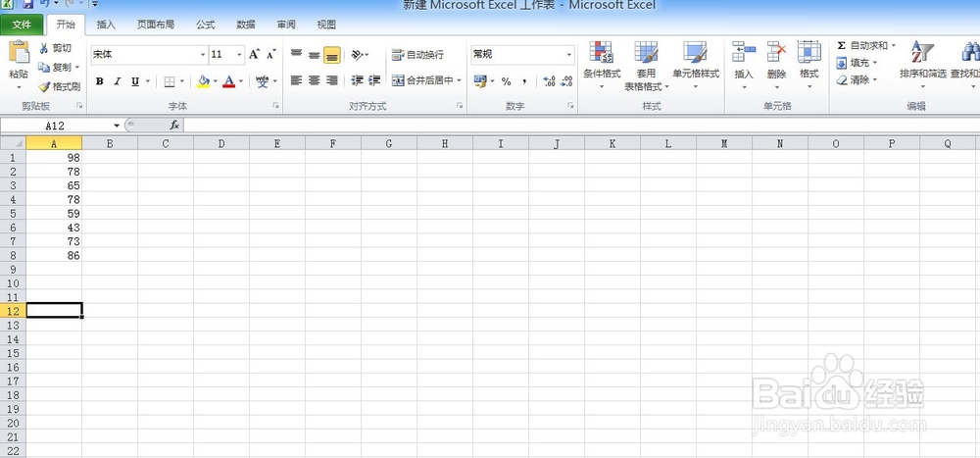Click the accounting number format icon
Screen dimensions: 980x458
click(x=480, y=81)
